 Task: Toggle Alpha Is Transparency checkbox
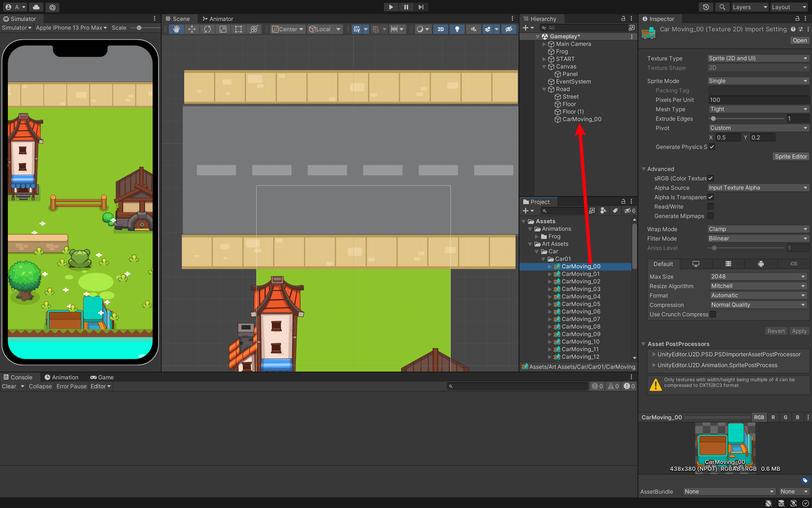coord(710,197)
